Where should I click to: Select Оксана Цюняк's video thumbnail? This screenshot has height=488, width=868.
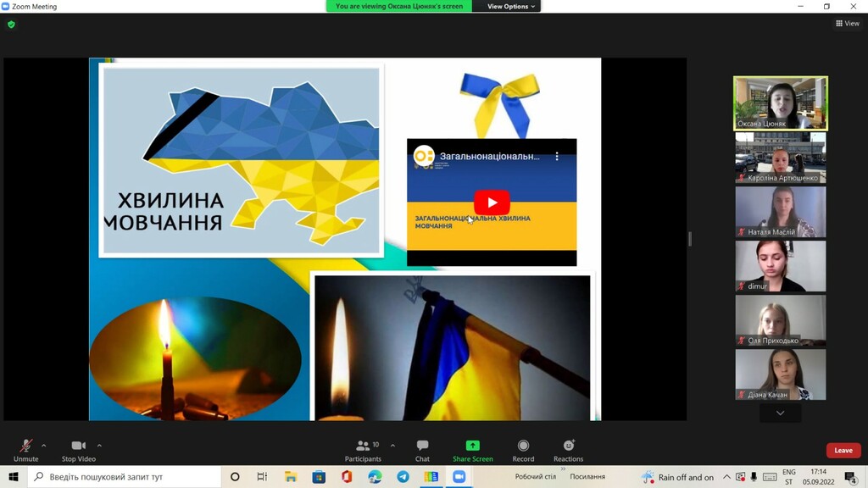[780, 103]
